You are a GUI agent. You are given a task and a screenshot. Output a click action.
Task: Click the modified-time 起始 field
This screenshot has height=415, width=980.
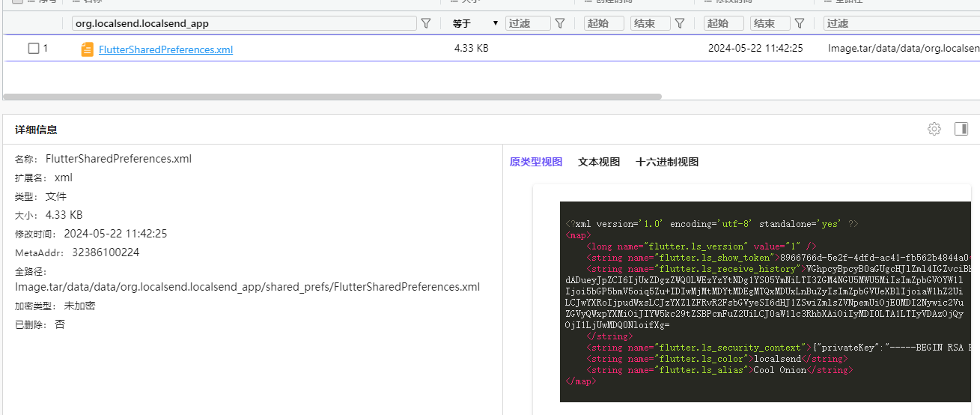[724, 24]
